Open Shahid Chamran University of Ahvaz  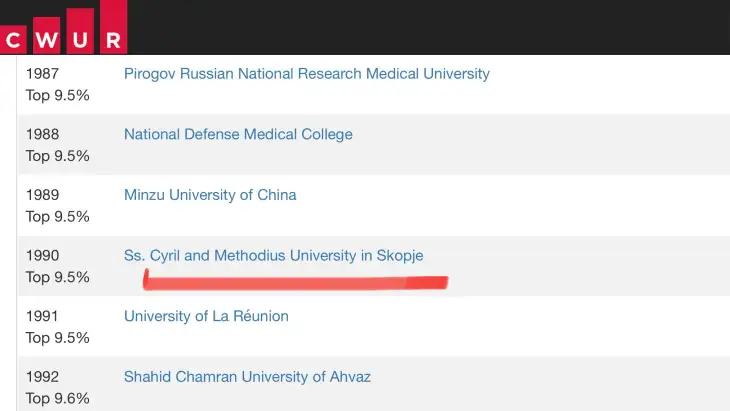click(x=247, y=377)
